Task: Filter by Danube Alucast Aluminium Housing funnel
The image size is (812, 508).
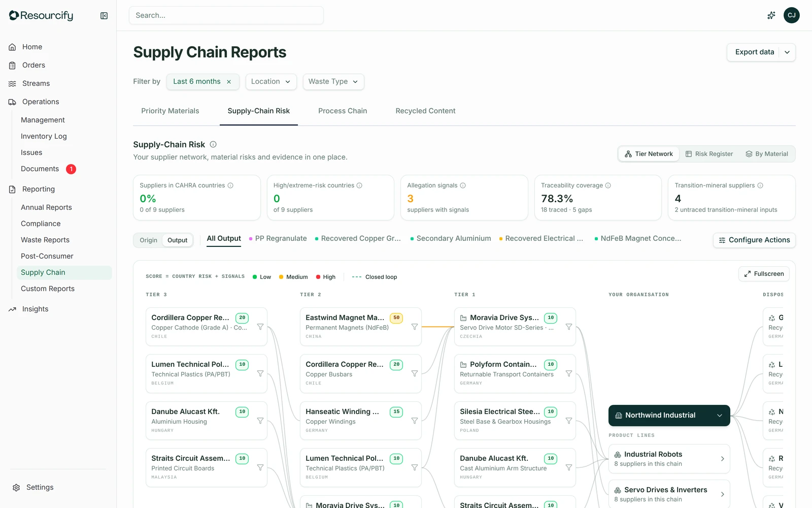Action: tap(260, 421)
